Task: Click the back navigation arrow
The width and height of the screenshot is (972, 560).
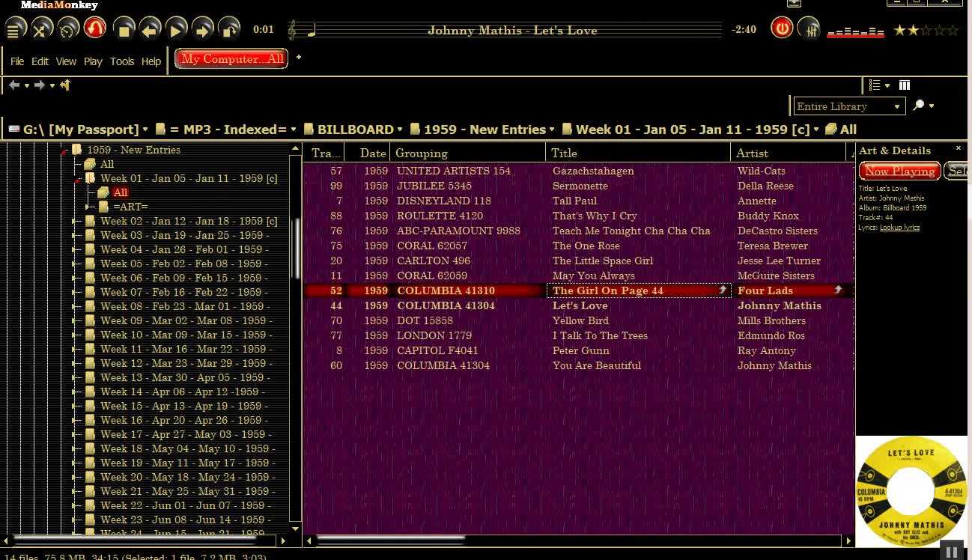Action: pyautogui.click(x=14, y=85)
